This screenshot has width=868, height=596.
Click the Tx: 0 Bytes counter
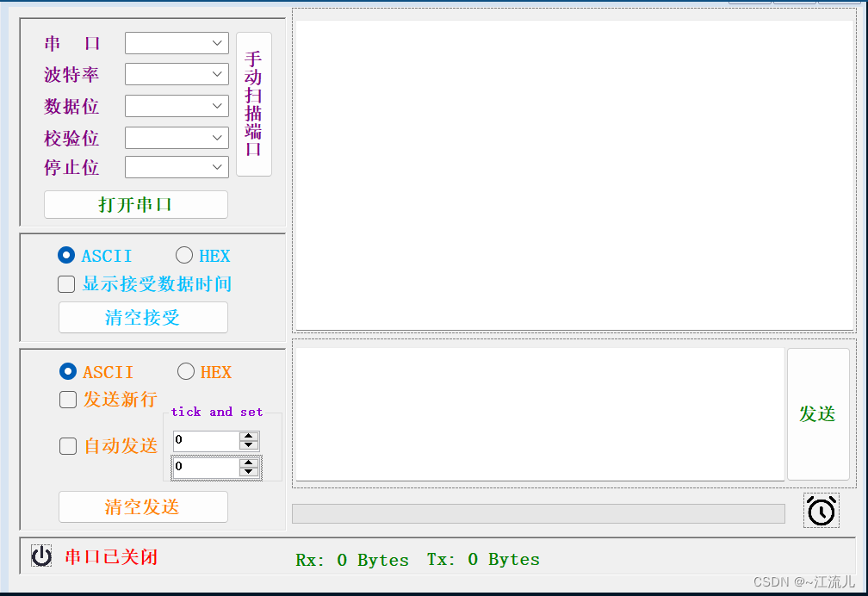click(483, 560)
